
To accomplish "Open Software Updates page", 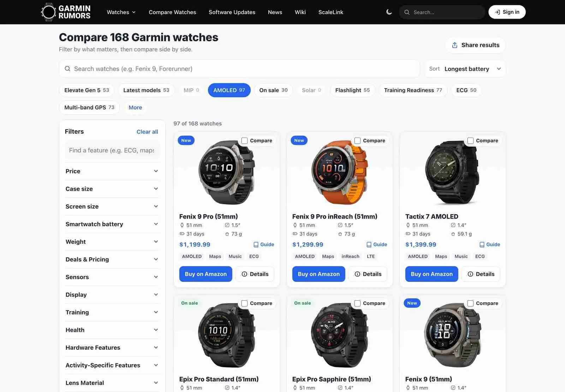I will click(x=232, y=12).
